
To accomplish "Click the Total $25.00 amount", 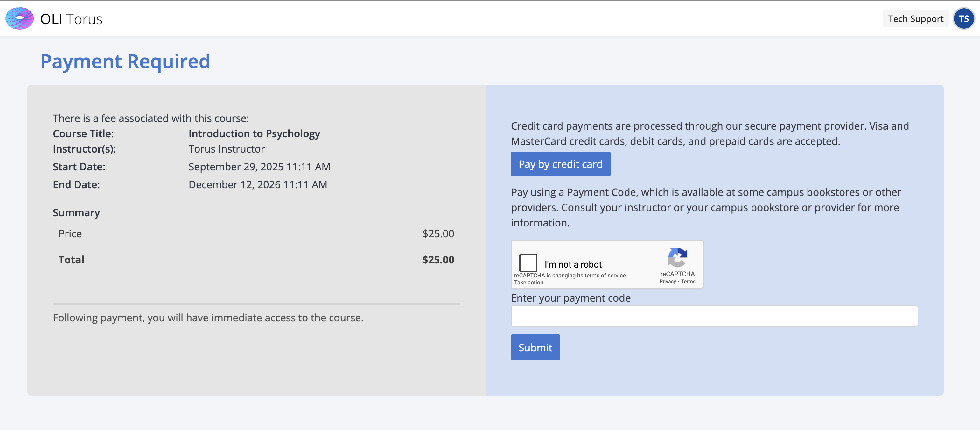I will (x=438, y=260).
